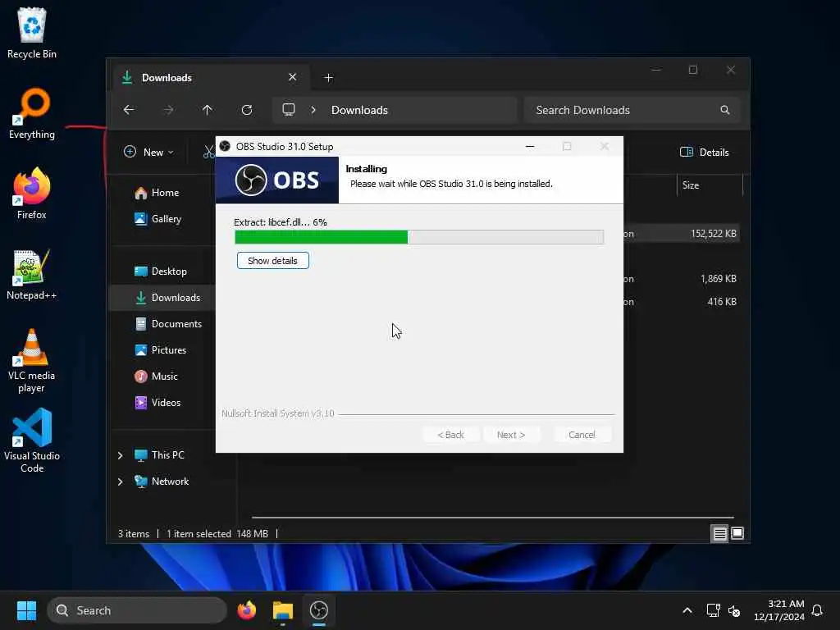Minimize the OBS Studio Setup window

pos(530,146)
